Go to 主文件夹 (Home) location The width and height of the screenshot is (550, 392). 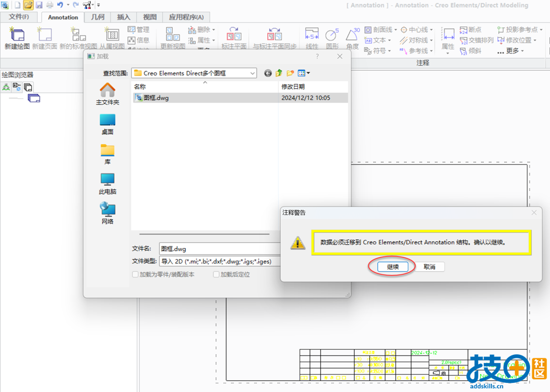[x=108, y=94]
